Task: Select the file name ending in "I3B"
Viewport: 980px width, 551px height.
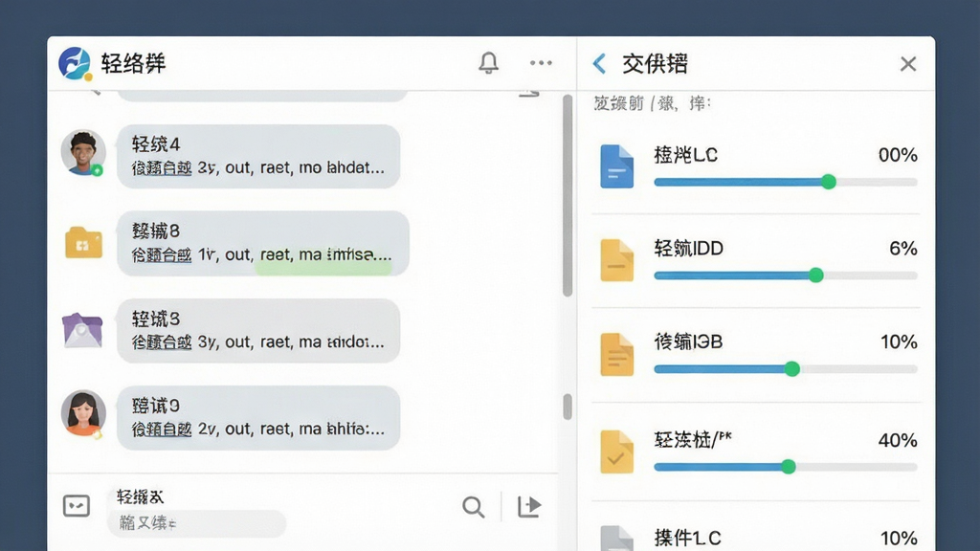Action: pyautogui.click(x=688, y=342)
